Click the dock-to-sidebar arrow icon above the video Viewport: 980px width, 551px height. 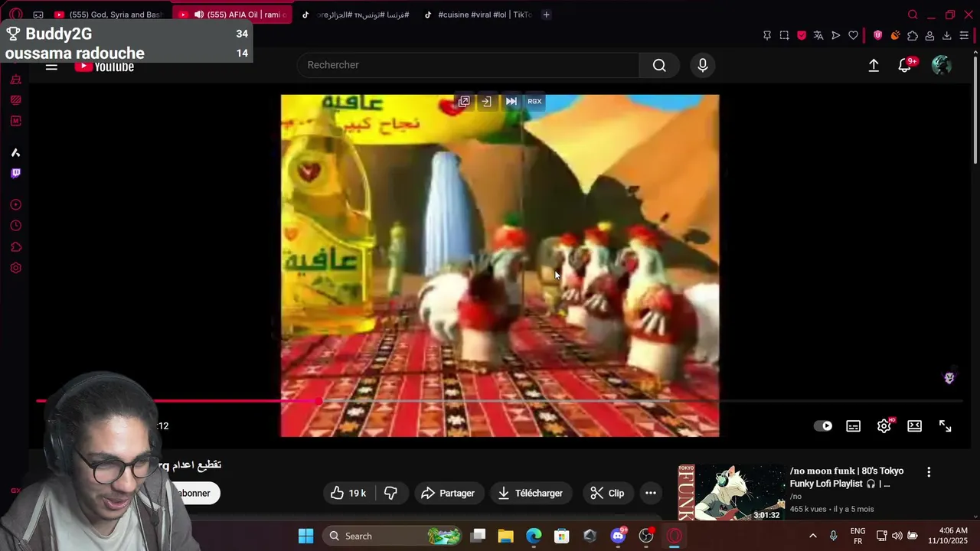(486, 101)
